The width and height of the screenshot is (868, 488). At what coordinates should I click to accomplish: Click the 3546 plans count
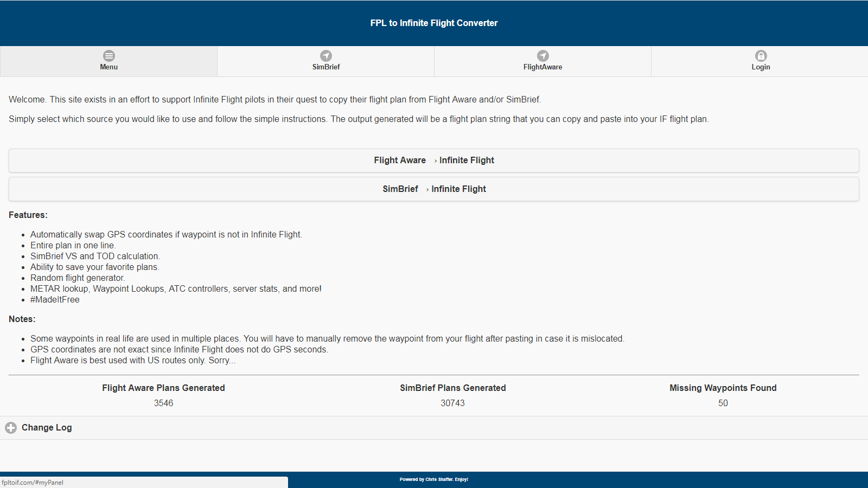point(163,403)
